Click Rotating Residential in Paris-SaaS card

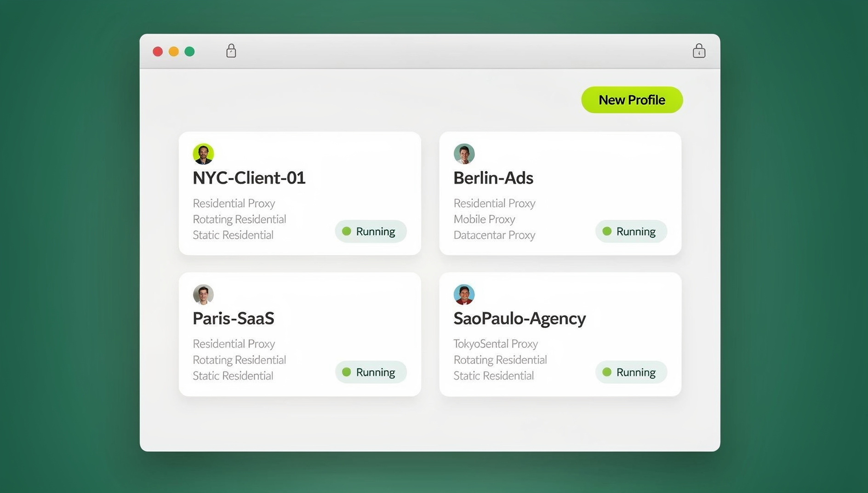coord(239,360)
